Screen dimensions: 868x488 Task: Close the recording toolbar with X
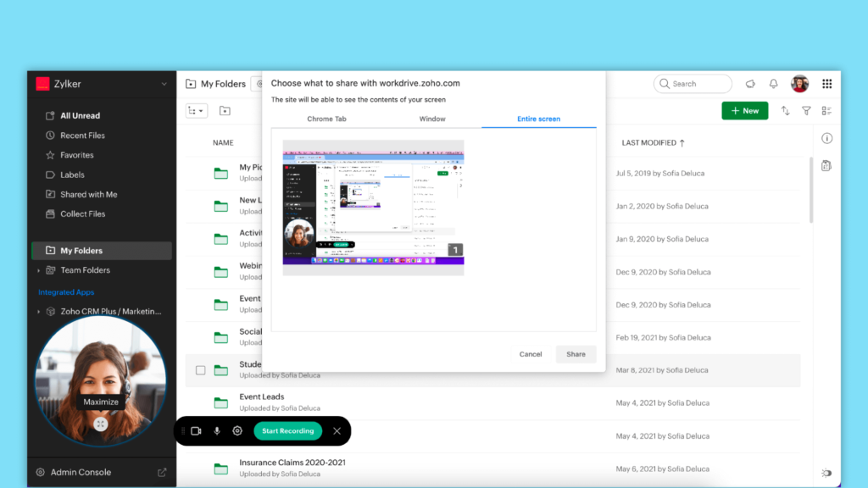click(x=337, y=431)
